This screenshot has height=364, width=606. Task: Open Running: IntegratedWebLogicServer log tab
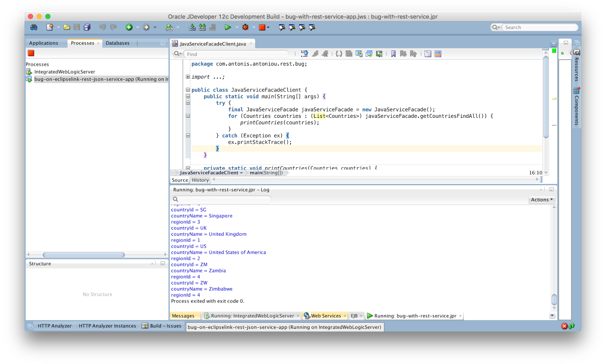252,316
